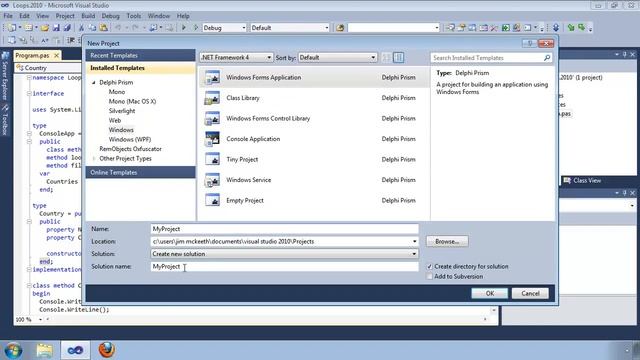Select the Windows Forms Application template icon
This screenshot has width=640, height=360.
coord(212,78)
